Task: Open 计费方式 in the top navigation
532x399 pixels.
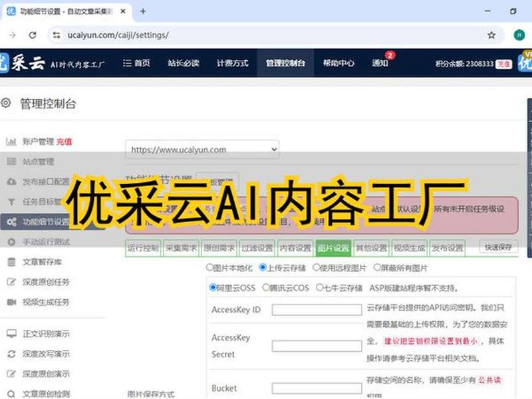Action: [232, 63]
